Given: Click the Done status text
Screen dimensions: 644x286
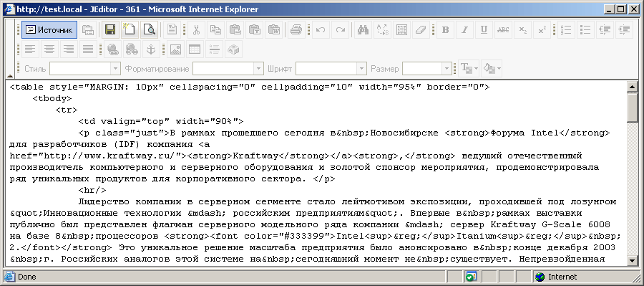Looking at the screenshot, I should tap(27, 277).
